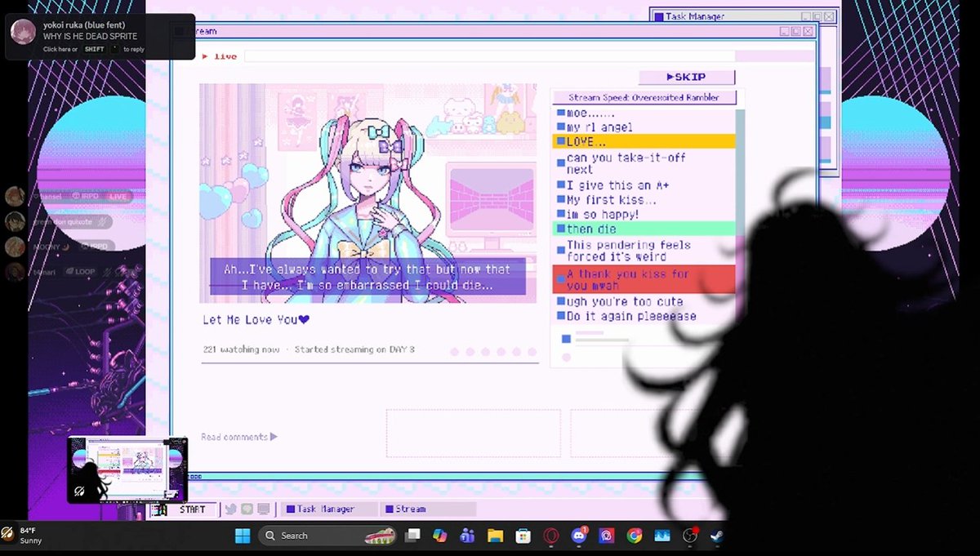The image size is (980, 556).
Task: Open the pink app icon beside Discord
Action: click(x=607, y=536)
